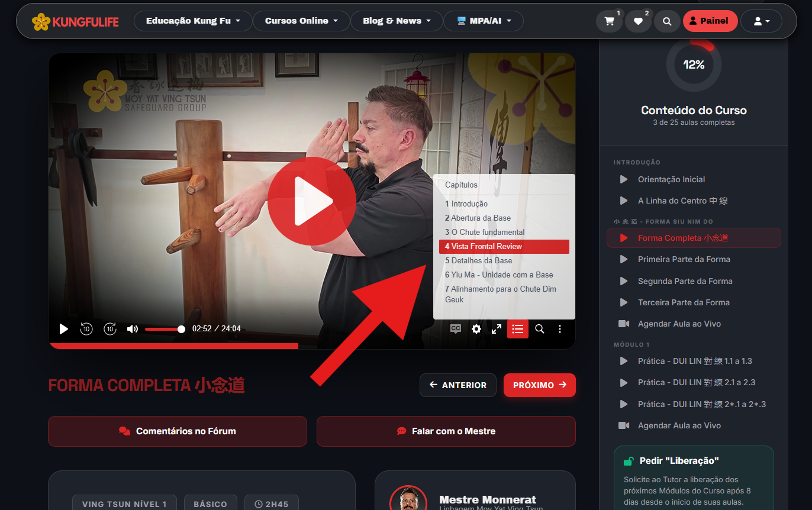Viewport: 812px width, 510px height.
Task: Click the video progress bar
Action: 312,346
